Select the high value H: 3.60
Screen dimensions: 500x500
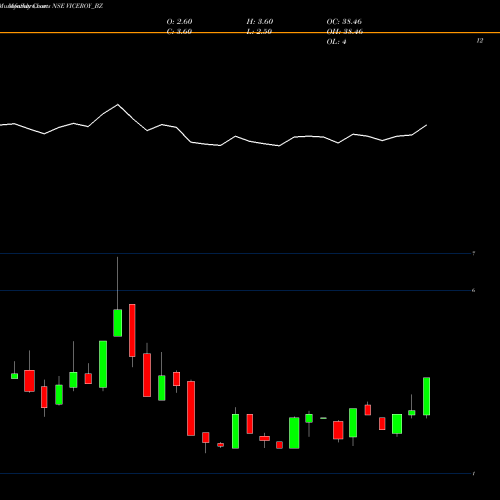(x=260, y=21)
